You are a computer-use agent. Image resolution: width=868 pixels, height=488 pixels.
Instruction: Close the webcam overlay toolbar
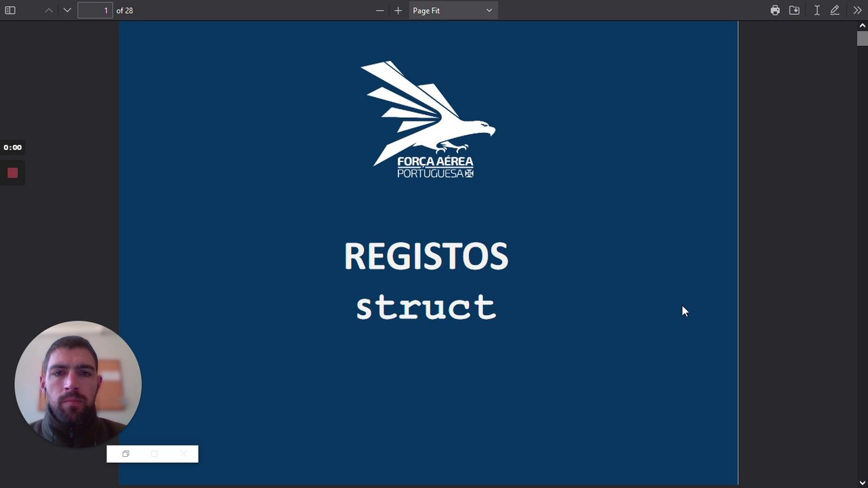[x=183, y=454]
